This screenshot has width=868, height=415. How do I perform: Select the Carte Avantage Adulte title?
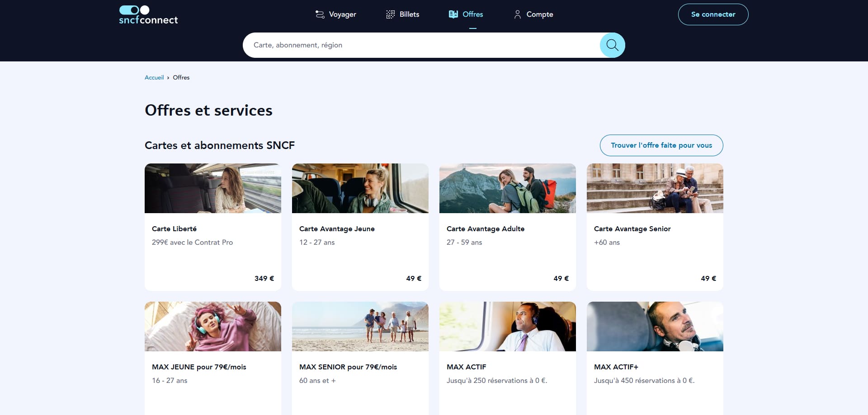pyautogui.click(x=486, y=229)
